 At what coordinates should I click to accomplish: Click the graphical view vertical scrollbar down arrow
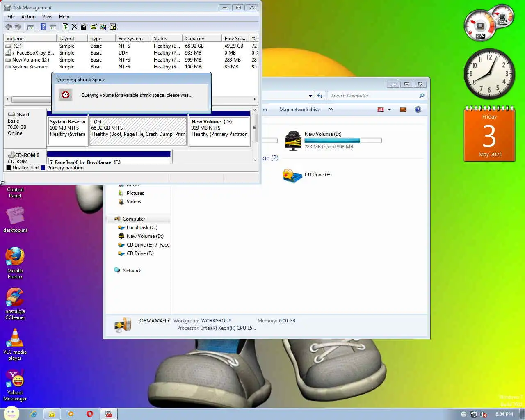pos(255,160)
